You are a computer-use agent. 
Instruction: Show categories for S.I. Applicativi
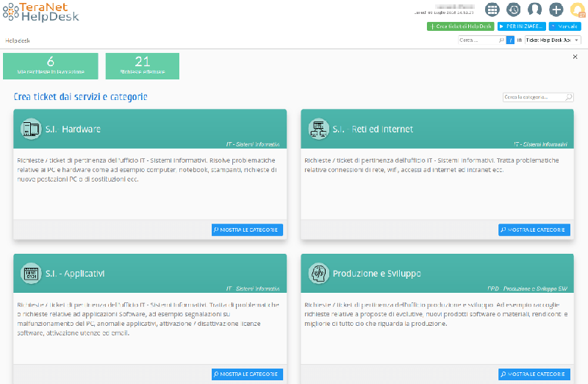(247, 374)
